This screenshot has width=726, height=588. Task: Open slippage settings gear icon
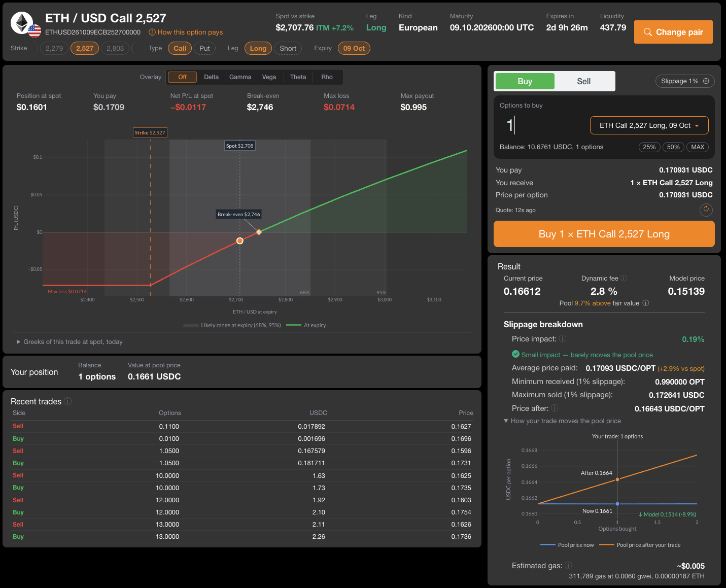[706, 81]
